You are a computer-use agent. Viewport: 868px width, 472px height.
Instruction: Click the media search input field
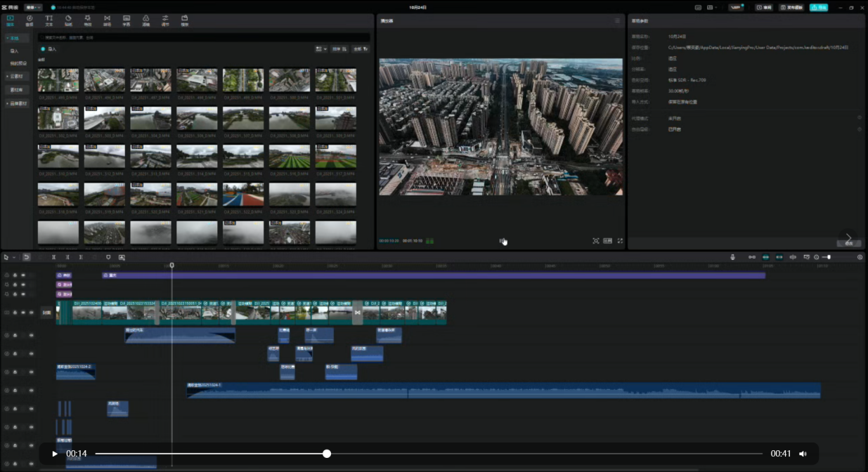pos(204,37)
